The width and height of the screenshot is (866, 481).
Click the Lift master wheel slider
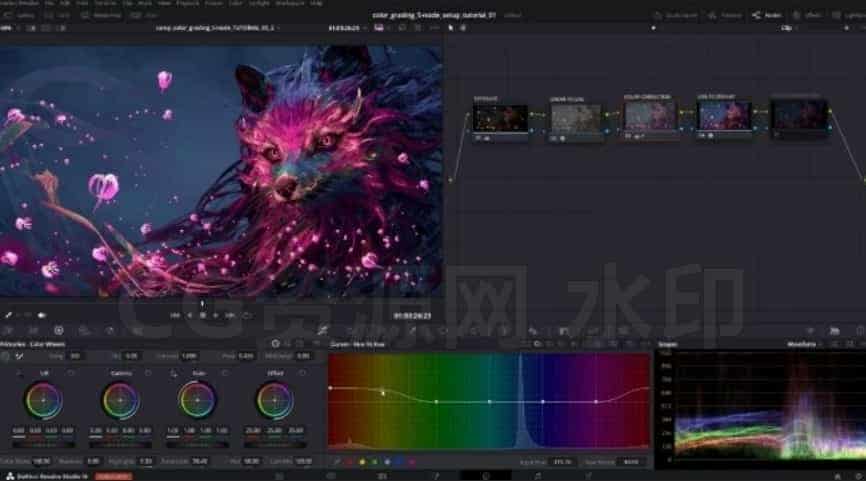[x=43, y=444]
